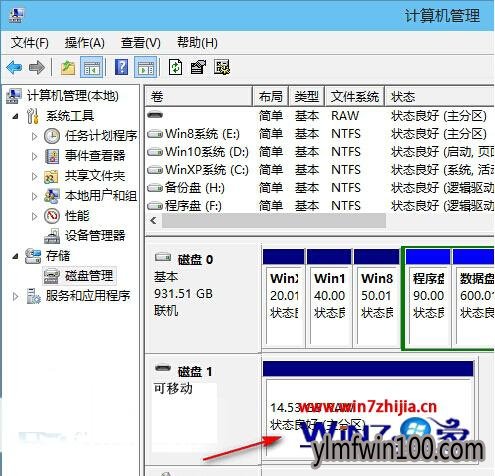Screen dimensions: 495x476
Task: Click the 服务和应用程序 icon
Action: tap(33, 296)
